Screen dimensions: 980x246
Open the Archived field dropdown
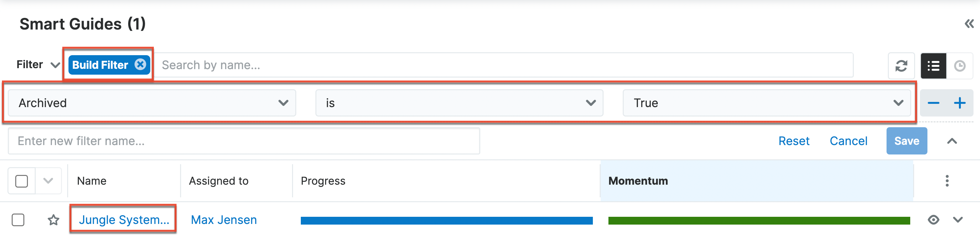pyautogui.click(x=152, y=103)
